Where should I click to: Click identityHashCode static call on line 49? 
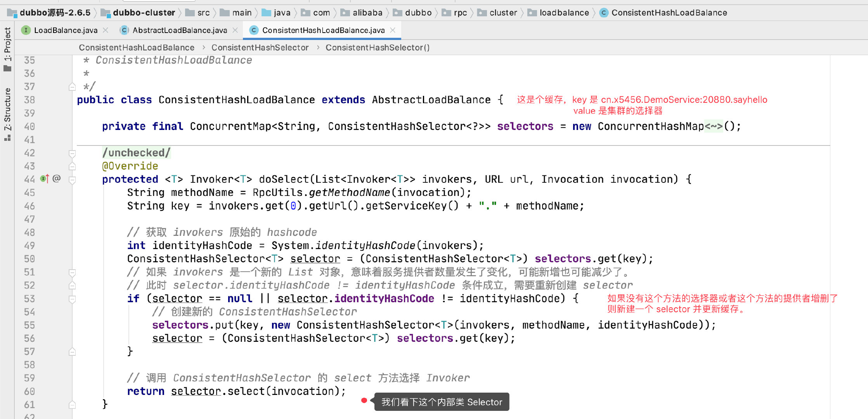point(365,246)
